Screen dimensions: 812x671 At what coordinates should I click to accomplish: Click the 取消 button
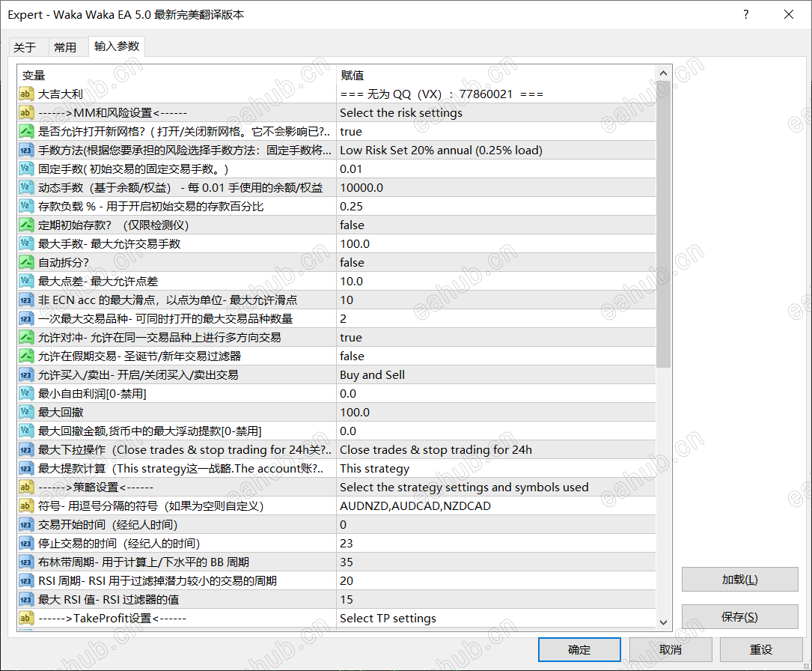(671, 650)
